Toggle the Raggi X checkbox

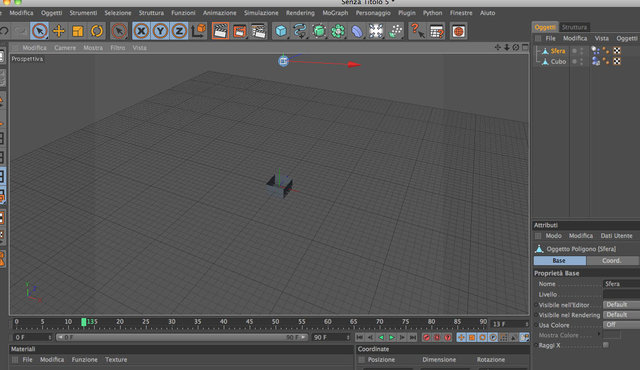[x=606, y=345]
